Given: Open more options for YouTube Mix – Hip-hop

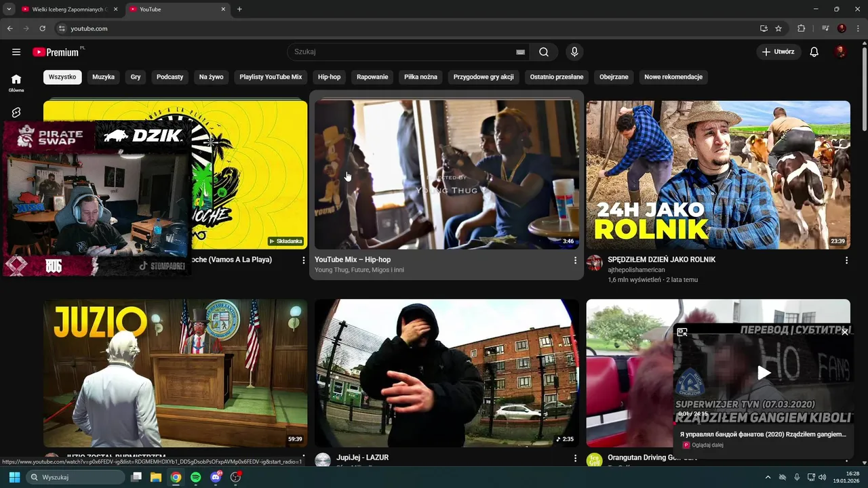Looking at the screenshot, I should click(x=575, y=260).
